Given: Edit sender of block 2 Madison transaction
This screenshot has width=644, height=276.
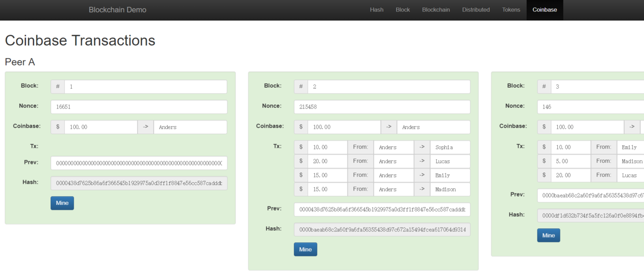Looking at the screenshot, I should point(394,189).
